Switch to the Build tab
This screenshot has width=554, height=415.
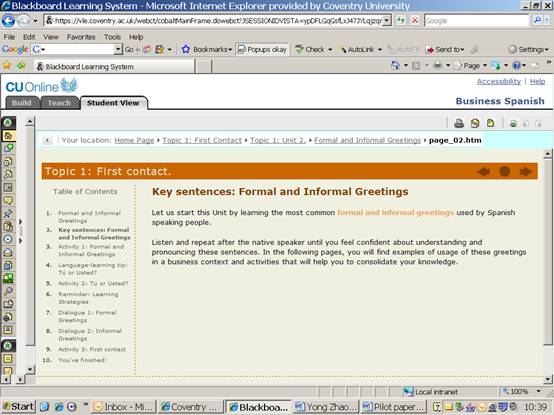(22, 103)
